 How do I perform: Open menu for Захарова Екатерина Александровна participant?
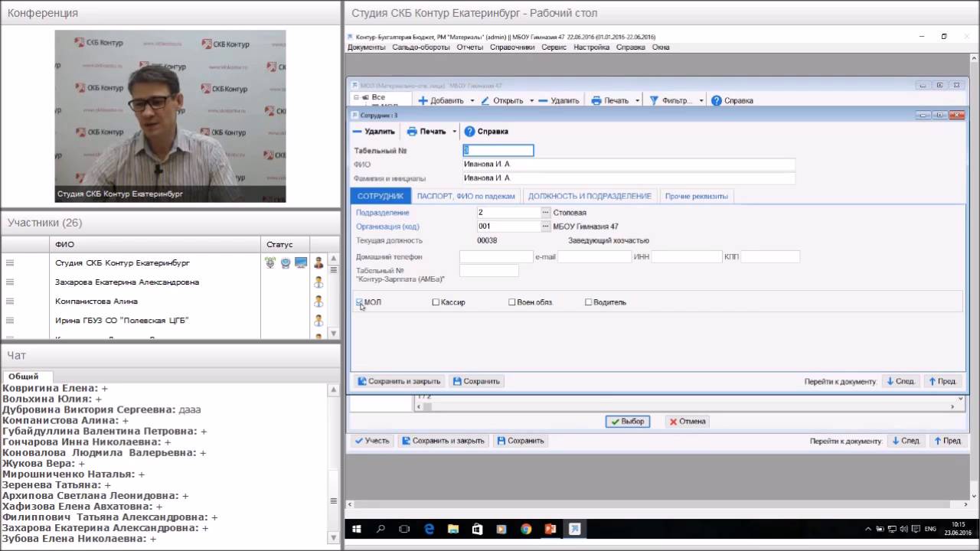(x=10, y=282)
